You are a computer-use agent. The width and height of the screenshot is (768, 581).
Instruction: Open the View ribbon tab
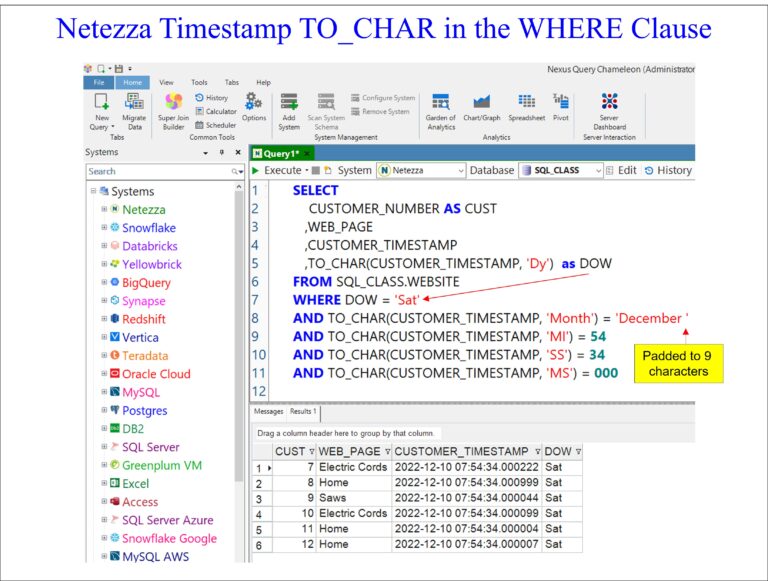(166, 82)
